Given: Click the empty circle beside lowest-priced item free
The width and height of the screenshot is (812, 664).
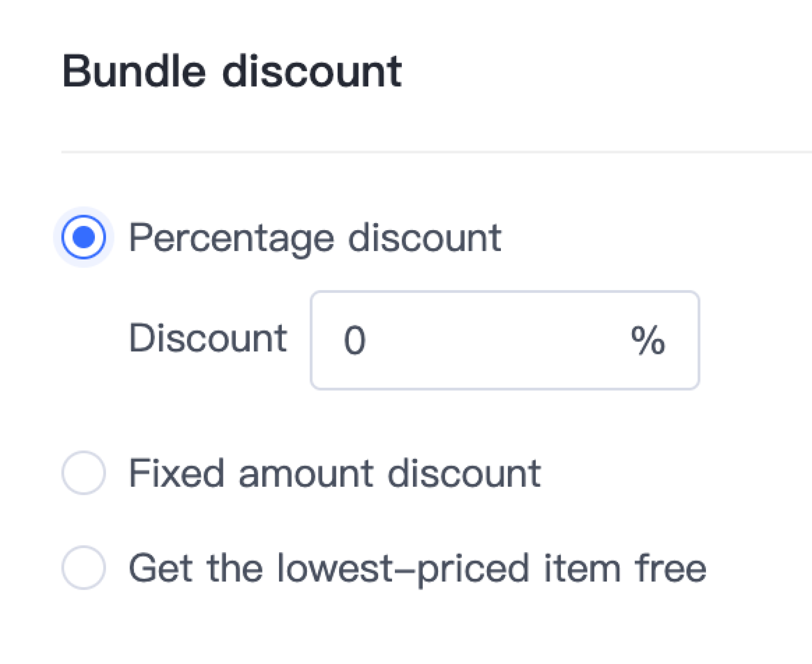Looking at the screenshot, I should pos(83,568).
